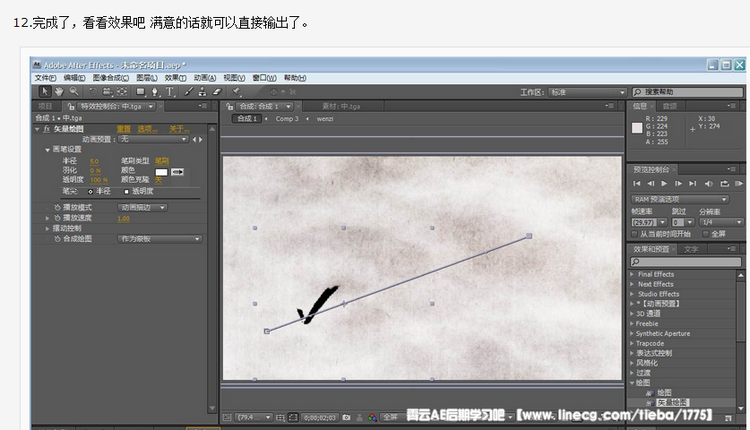The image size is (750, 430).
Task: Expand the Final Effects category
Action: point(632,275)
